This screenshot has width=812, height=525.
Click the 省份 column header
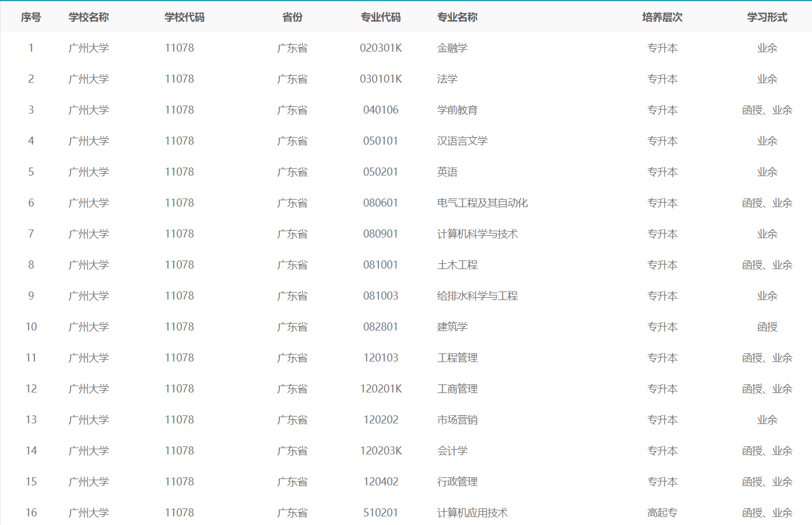click(292, 17)
